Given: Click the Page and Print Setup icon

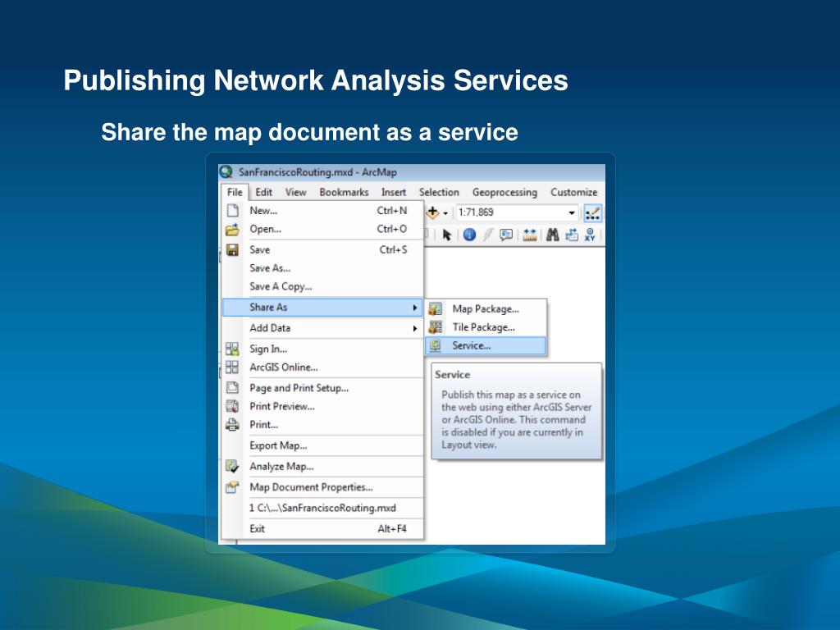Looking at the screenshot, I should (x=232, y=387).
